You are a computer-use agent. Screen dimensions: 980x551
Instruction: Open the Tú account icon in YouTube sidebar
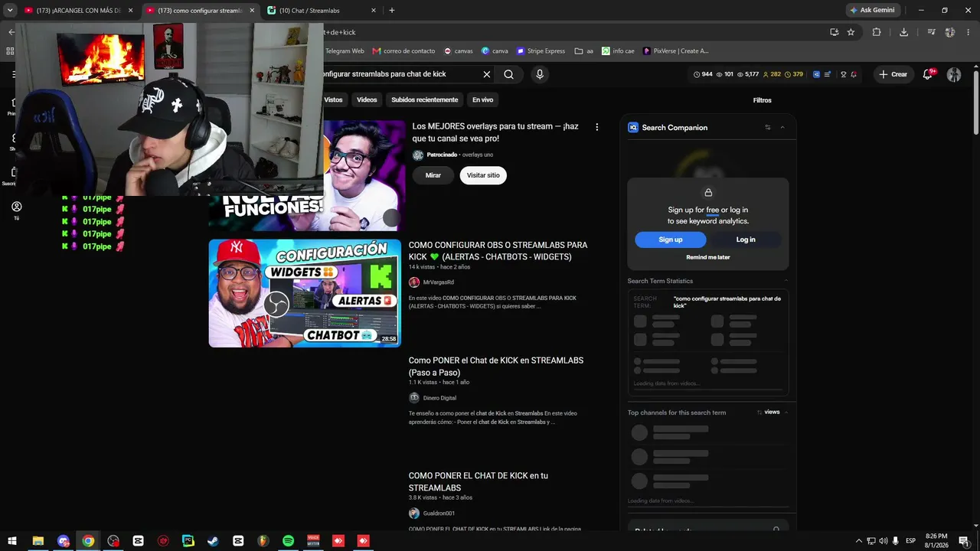(x=16, y=210)
